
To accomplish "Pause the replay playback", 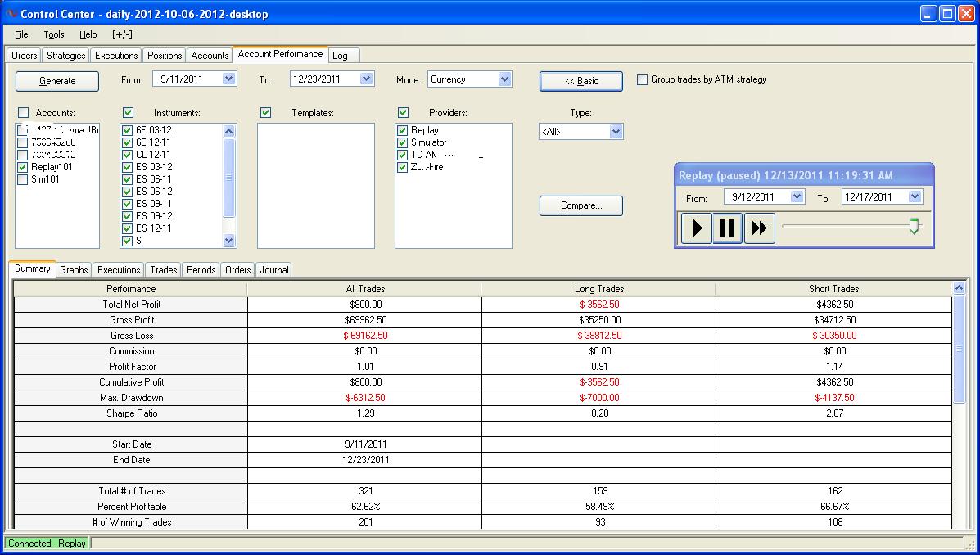I will [727, 228].
